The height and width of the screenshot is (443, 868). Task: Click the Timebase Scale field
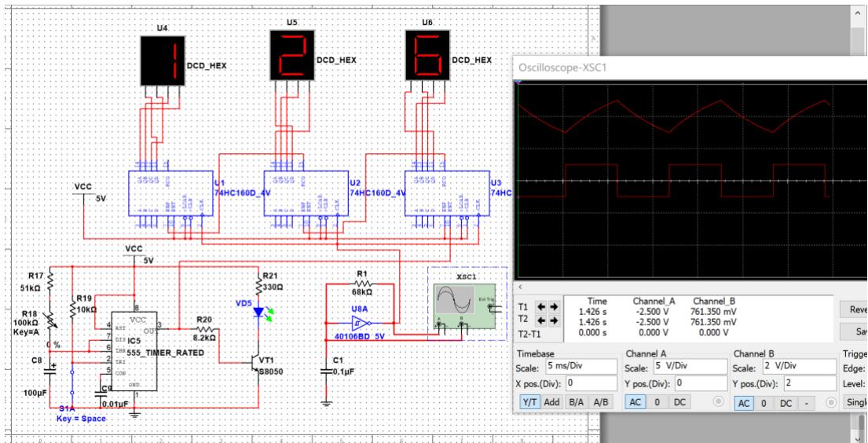click(580, 367)
